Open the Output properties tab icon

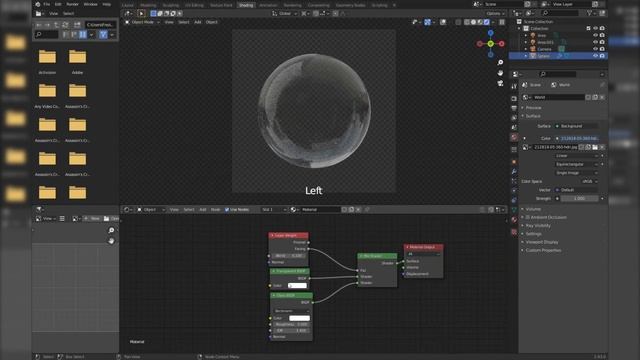click(x=514, y=108)
